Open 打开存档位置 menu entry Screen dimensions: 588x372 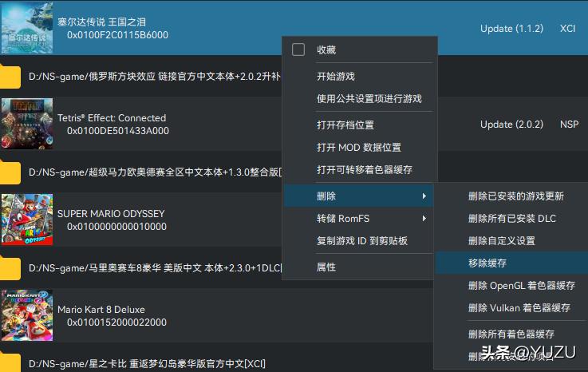tap(345, 125)
